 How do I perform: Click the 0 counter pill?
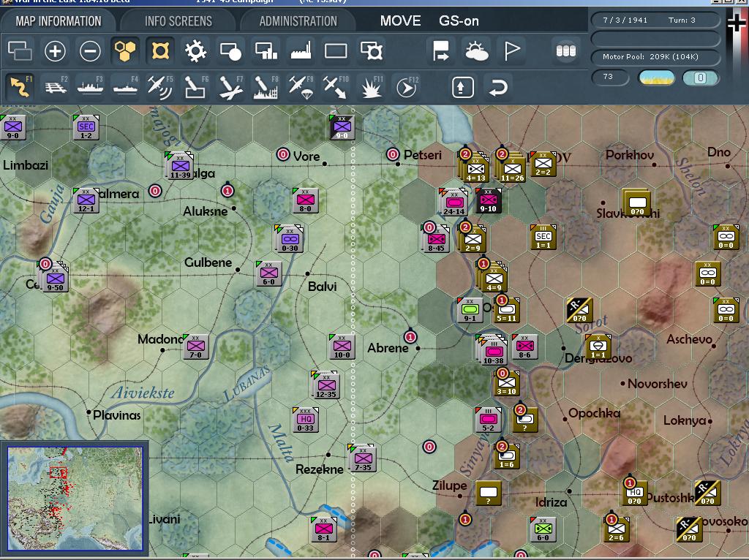700,77
